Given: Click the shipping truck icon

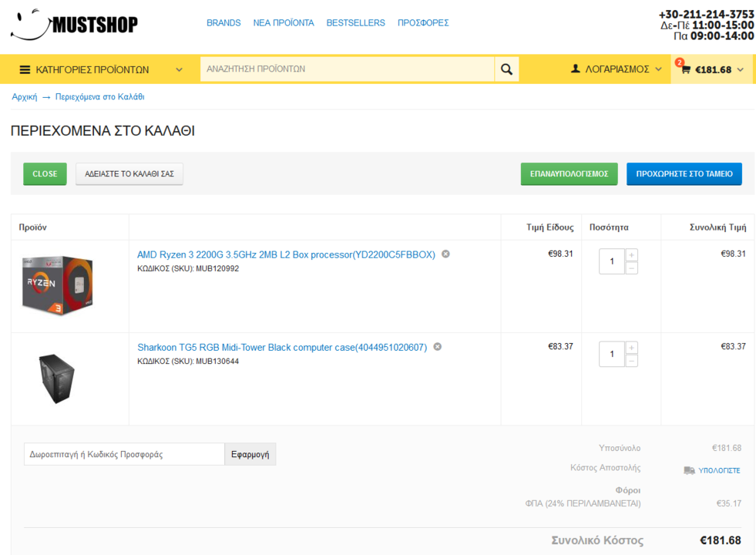Looking at the screenshot, I should [x=689, y=471].
